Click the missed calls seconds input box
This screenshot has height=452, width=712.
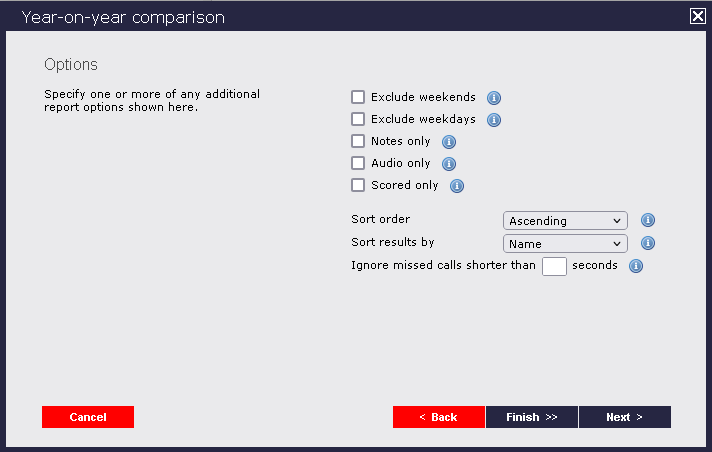tap(554, 266)
